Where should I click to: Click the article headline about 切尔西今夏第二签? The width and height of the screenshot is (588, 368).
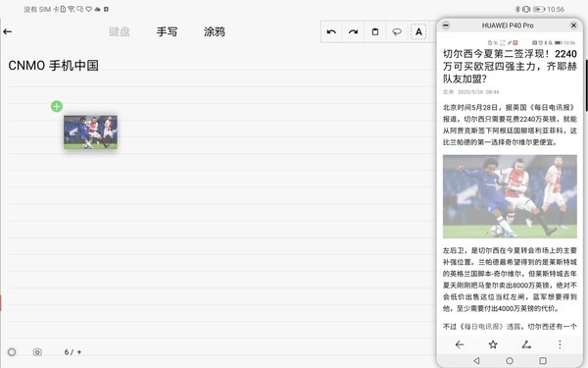510,67
